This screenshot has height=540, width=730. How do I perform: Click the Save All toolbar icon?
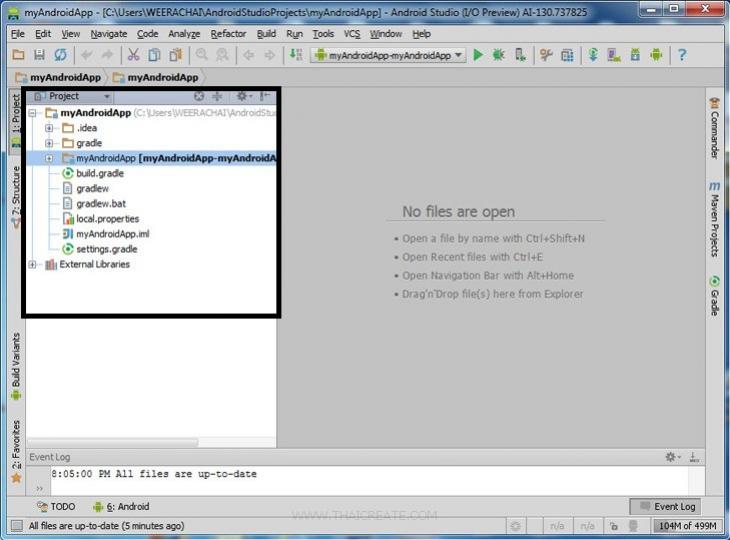coord(39,55)
